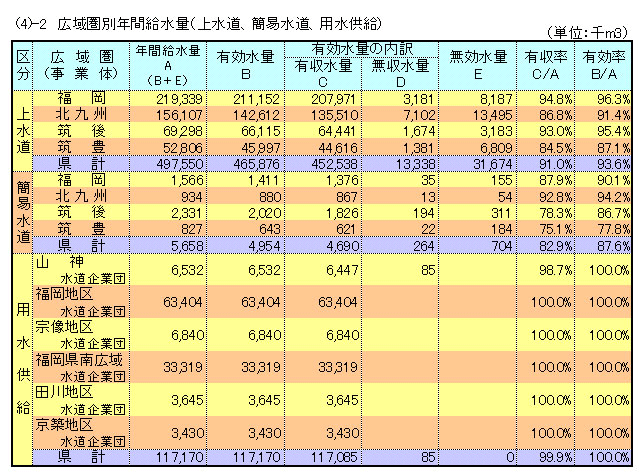Click value 452,538
This screenshot has height=472, width=643.
[x=334, y=164]
